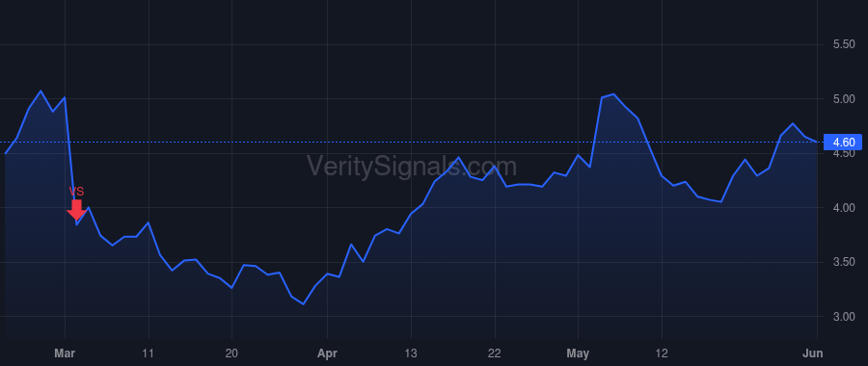Screen dimensions: 868x366
Task: Select the 4.50 price axis label
Action: click(x=844, y=154)
